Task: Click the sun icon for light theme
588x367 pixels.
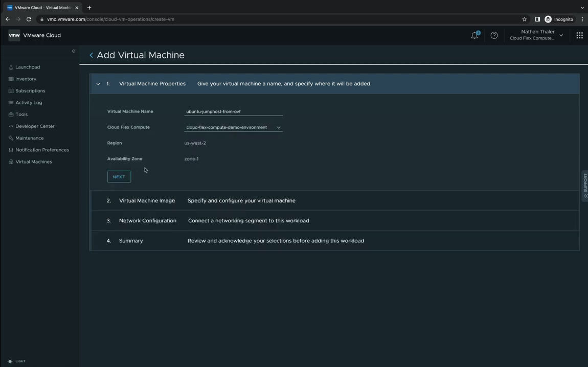Action: pos(10,361)
